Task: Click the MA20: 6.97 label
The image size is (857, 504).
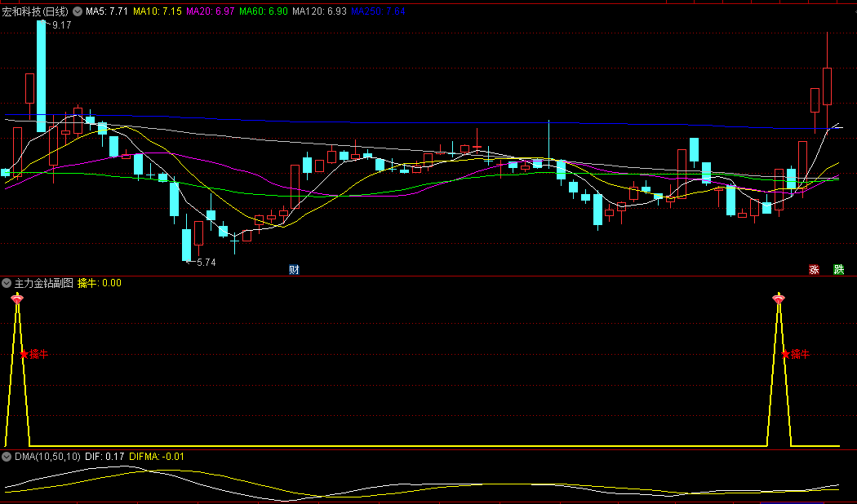Action: pos(211,11)
